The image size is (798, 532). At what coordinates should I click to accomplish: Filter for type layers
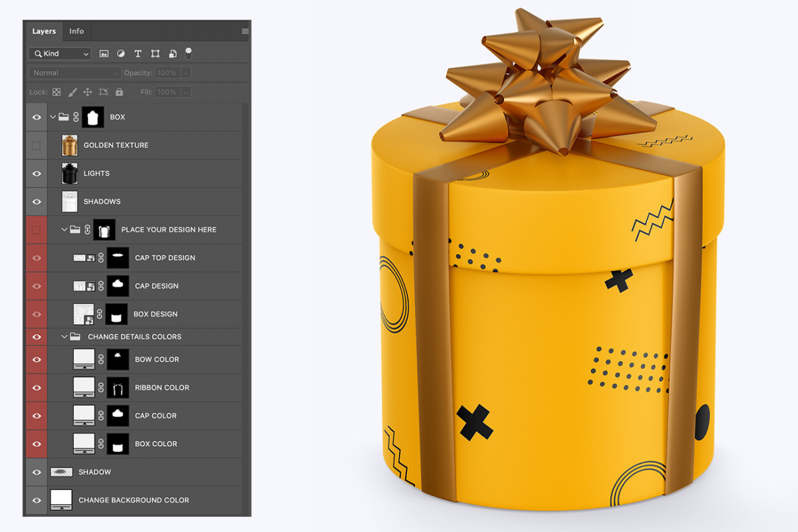(x=138, y=54)
